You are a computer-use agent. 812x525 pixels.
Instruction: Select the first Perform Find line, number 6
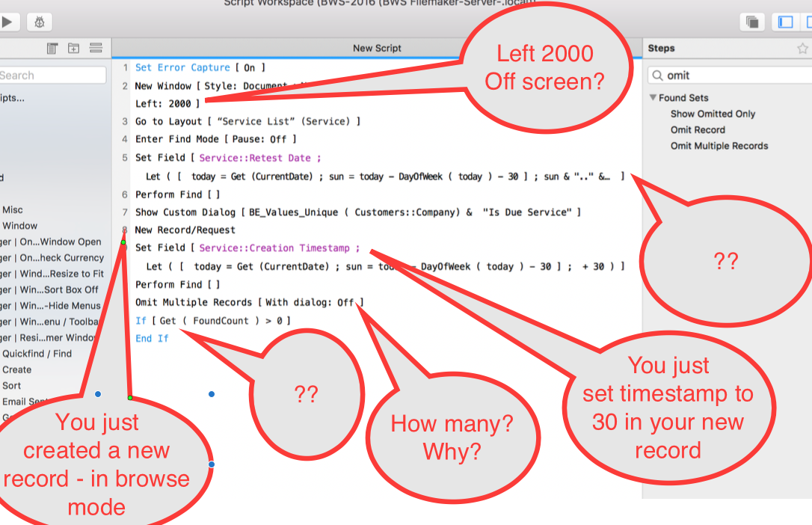coord(178,194)
